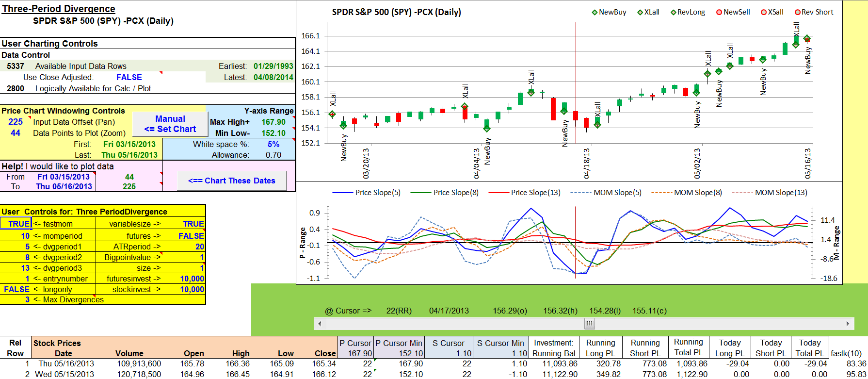Click the Running Total PL column header
This screenshot has width=868, height=379.
pyautogui.click(x=689, y=347)
